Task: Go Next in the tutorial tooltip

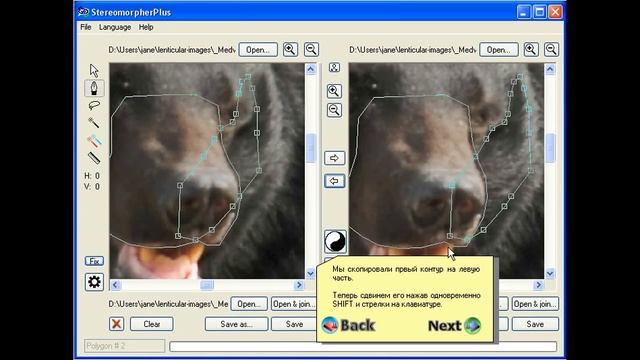Action: pyautogui.click(x=454, y=325)
